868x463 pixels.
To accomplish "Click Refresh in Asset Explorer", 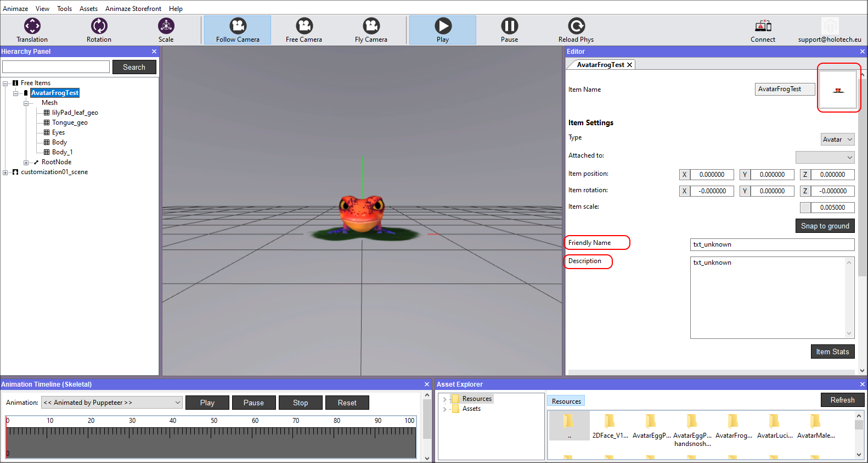I will pyautogui.click(x=842, y=400).
